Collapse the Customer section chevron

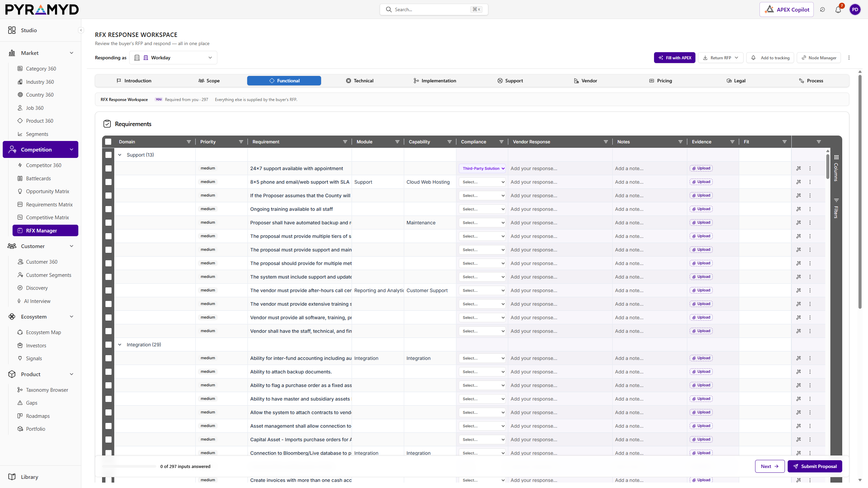(x=72, y=246)
